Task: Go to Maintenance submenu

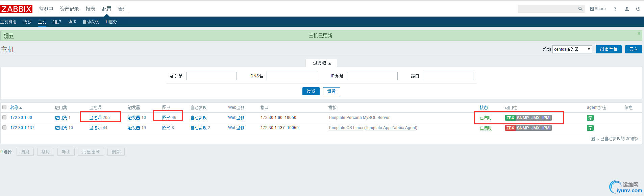Action: [57, 22]
